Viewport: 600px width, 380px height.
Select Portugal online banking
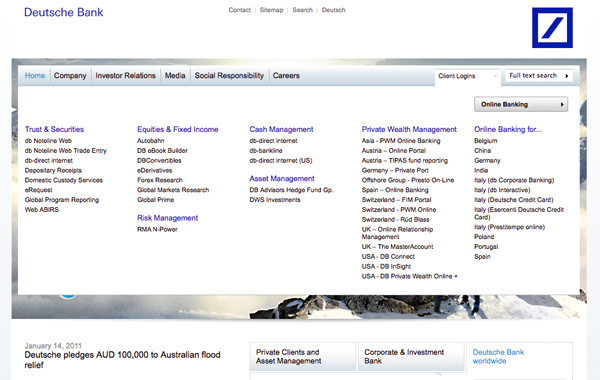pyautogui.click(x=486, y=247)
